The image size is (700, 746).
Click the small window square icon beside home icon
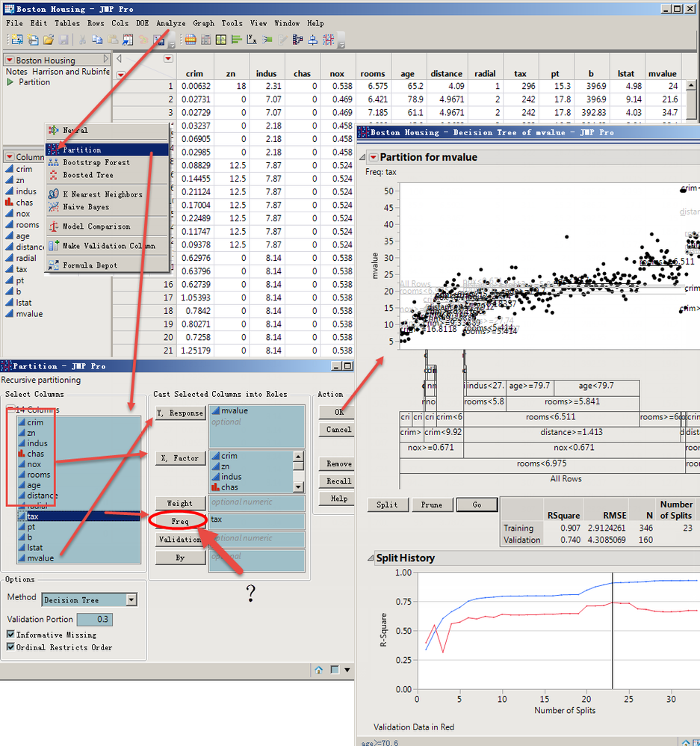[x=335, y=670]
